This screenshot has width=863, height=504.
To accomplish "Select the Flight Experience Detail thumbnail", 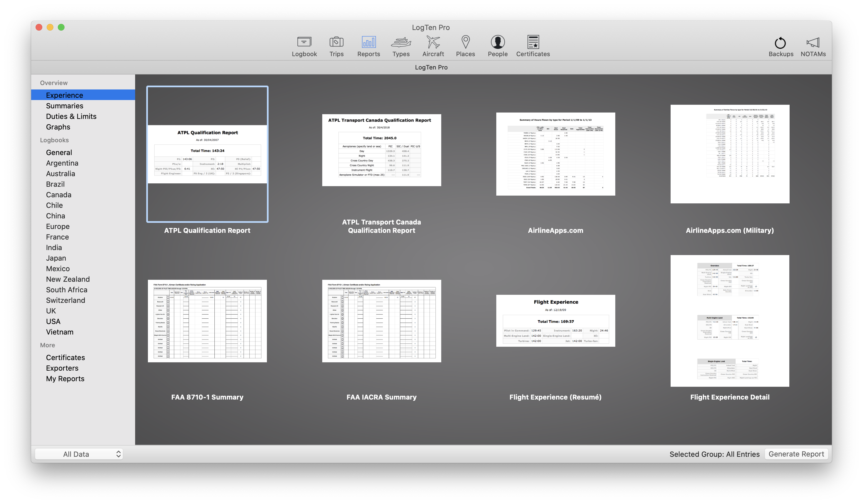I will (730, 321).
